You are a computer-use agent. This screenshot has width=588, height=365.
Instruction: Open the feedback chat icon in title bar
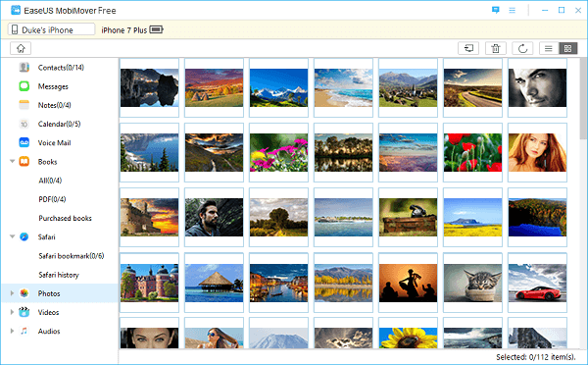point(495,10)
